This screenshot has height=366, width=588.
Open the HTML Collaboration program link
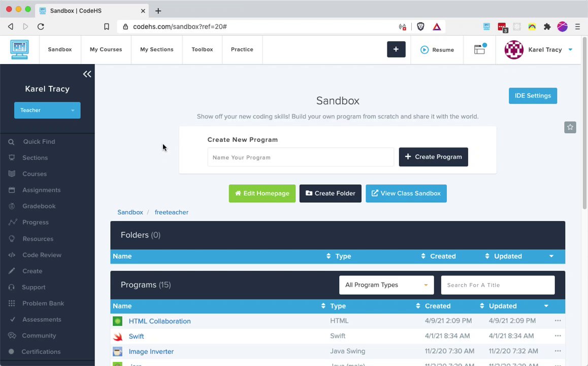tap(160, 321)
